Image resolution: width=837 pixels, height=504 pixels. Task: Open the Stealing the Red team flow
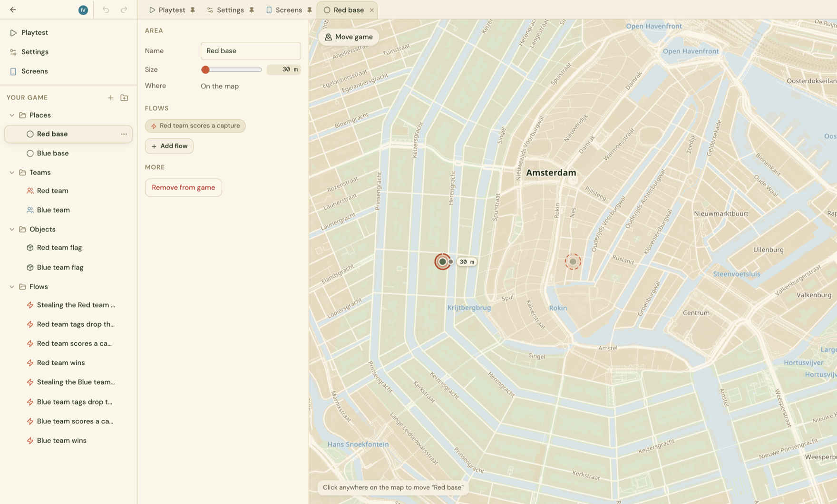[x=68, y=305]
